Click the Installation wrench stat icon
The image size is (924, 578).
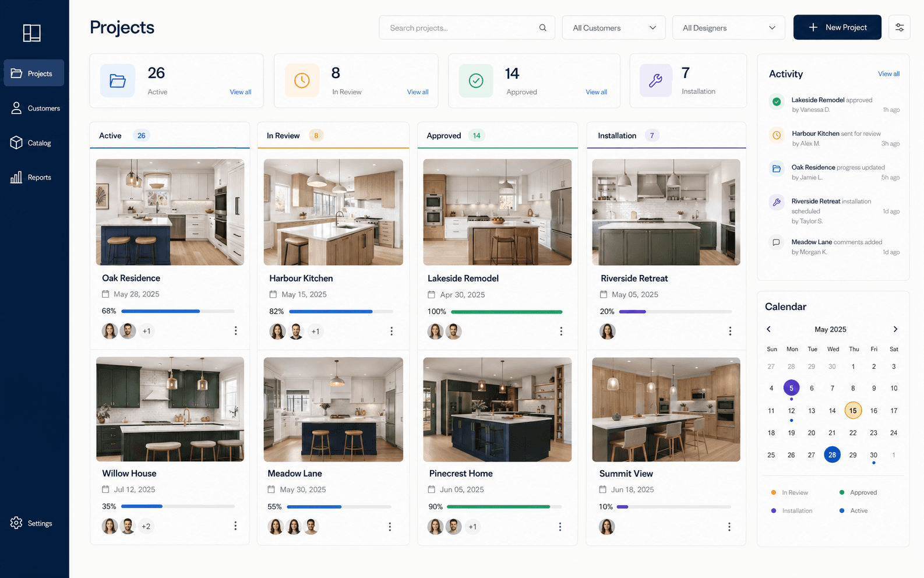[655, 80]
